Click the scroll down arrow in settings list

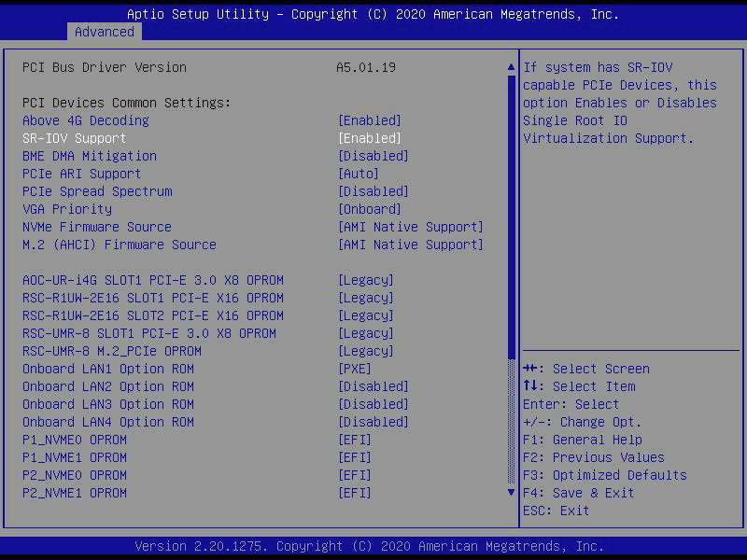[x=511, y=493]
